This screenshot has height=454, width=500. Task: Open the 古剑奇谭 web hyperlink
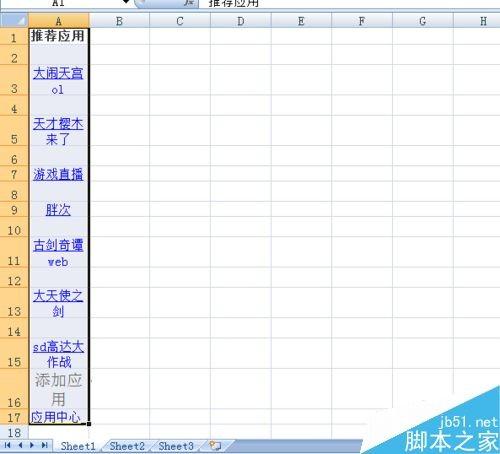[58, 253]
